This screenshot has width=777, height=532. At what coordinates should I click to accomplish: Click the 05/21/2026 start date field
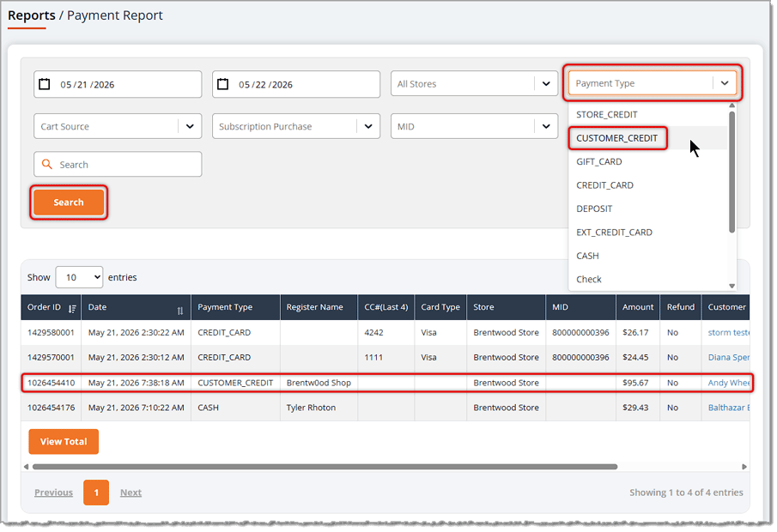point(118,84)
